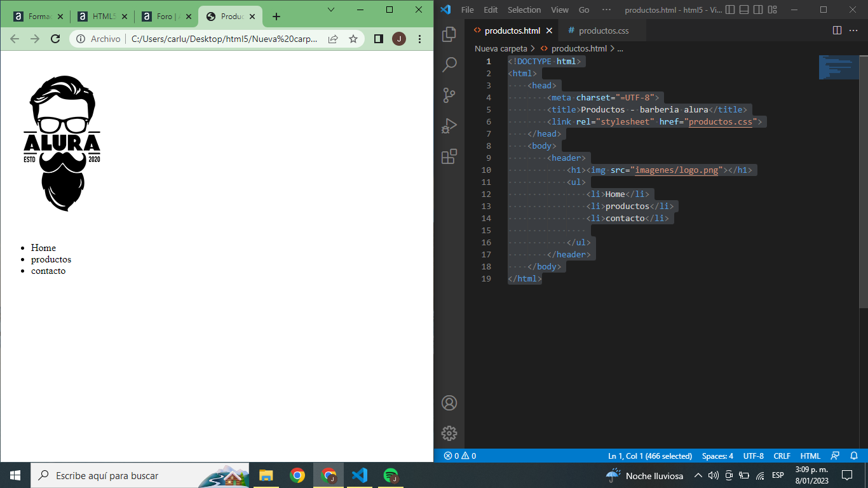Toggle the primary side bar layout button

[730, 10]
